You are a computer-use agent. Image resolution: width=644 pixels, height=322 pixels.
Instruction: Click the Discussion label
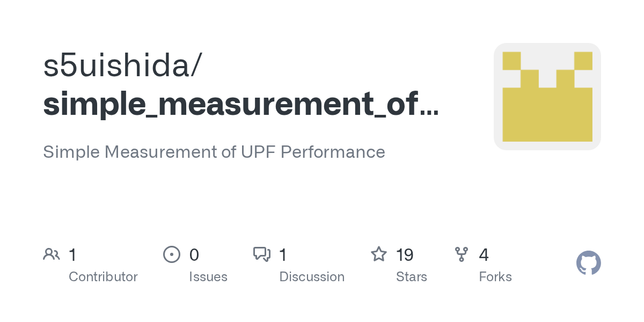pos(312,277)
